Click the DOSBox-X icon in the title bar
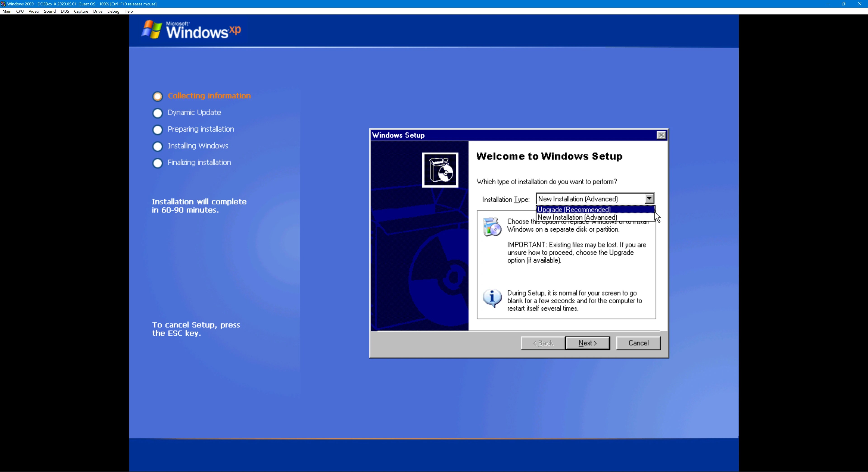Viewport: 868px width, 472px height. pyautogui.click(x=3, y=4)
